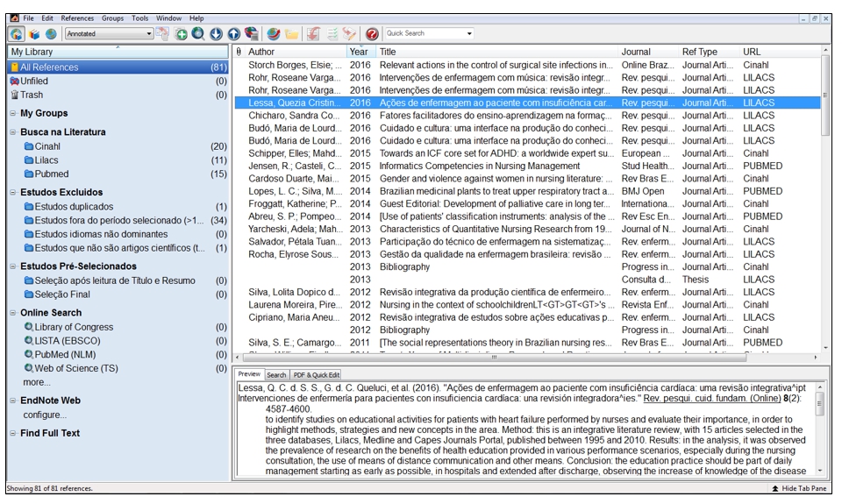Viewport: 842px width, 504px height.
Task: Collapse the Busca na Literatura group set
Action: point(12,132)
